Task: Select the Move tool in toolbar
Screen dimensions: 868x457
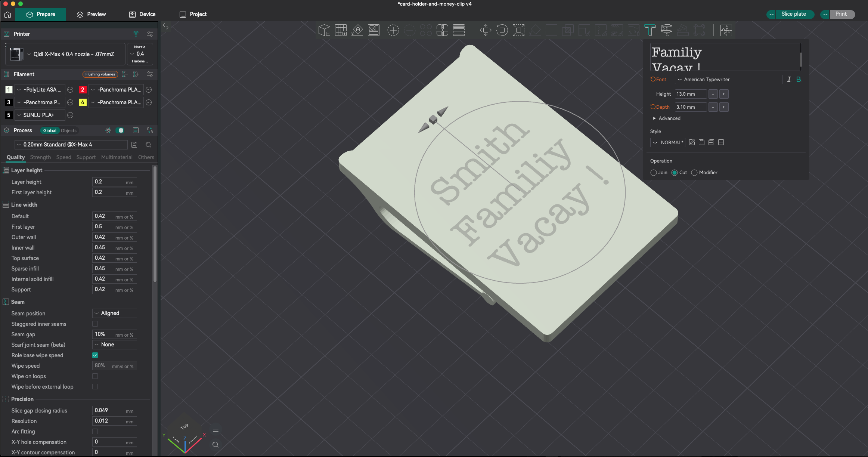Action: pyautogui.click(x=486, y=30)
